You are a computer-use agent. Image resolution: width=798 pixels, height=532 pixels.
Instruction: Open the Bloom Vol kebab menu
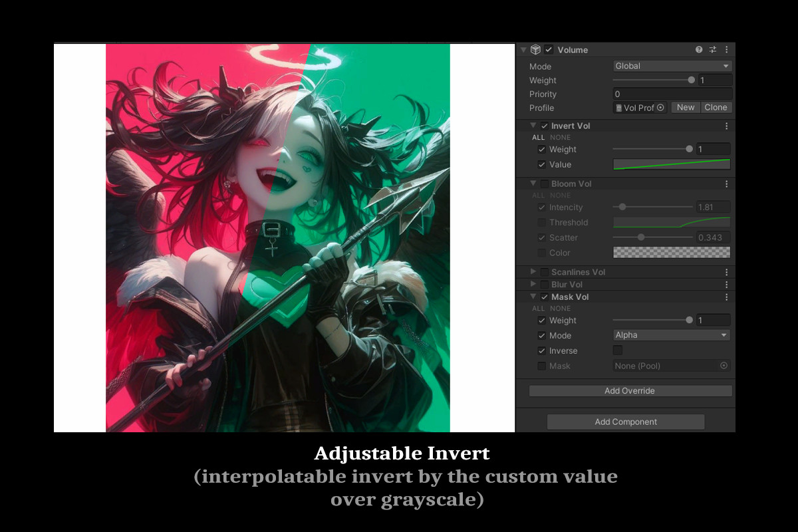(x=726, y=183)
